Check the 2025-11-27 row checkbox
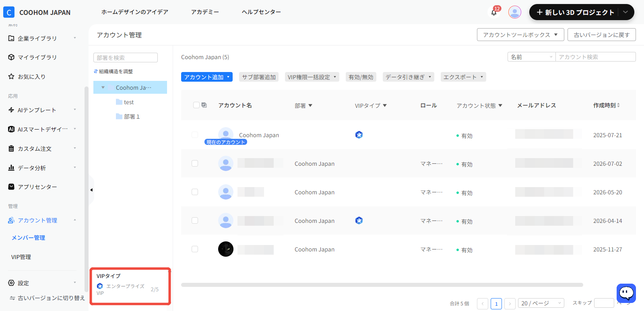Image resolution: width=644 pixels, height=311 pixels. 195,249
